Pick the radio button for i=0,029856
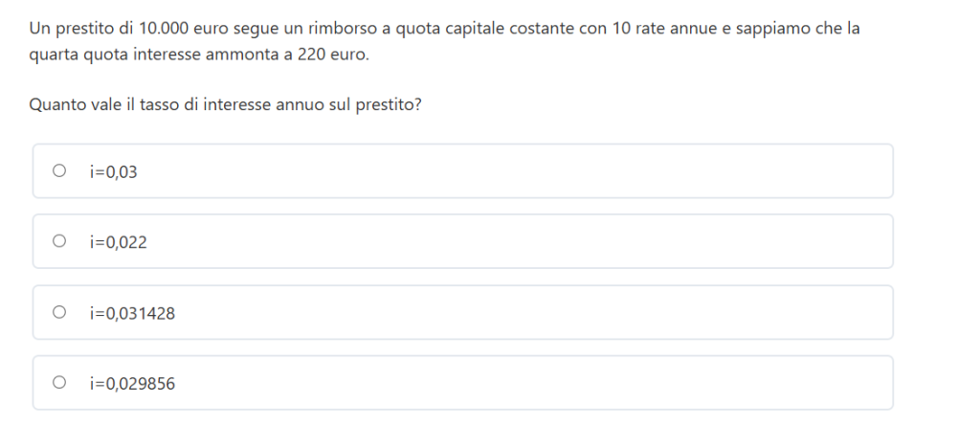This screenshot has width=980, height=426. pyautogui.click(x=59, y=383)
